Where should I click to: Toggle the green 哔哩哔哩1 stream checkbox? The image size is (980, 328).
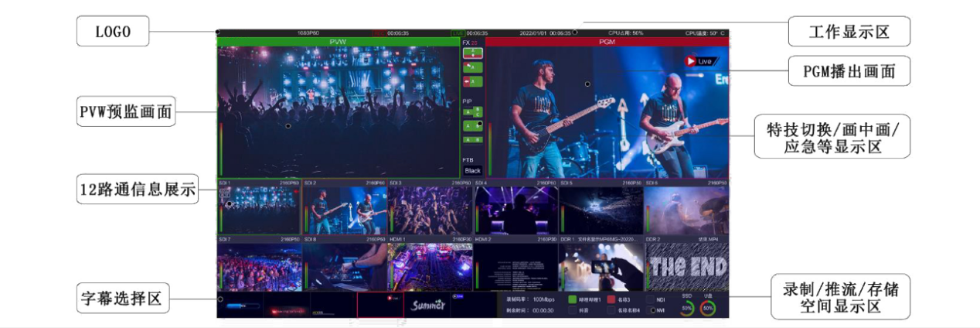click(573, 299)
